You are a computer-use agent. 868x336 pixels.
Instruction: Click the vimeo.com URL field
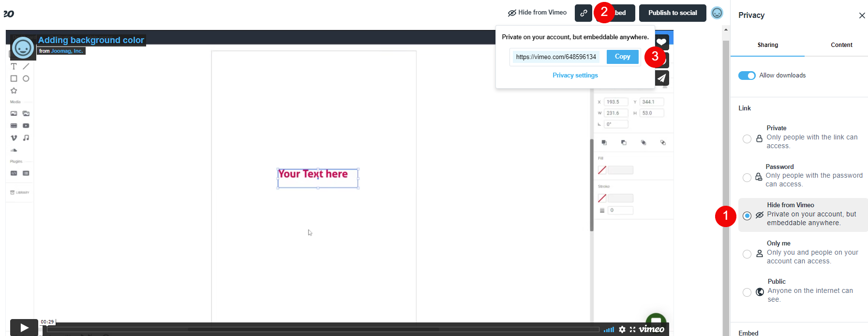point(556,57)
